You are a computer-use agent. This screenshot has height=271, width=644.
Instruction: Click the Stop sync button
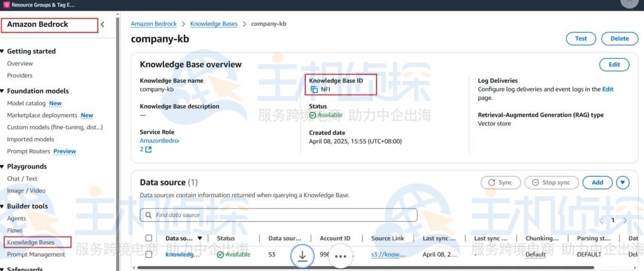coord(552,182)
